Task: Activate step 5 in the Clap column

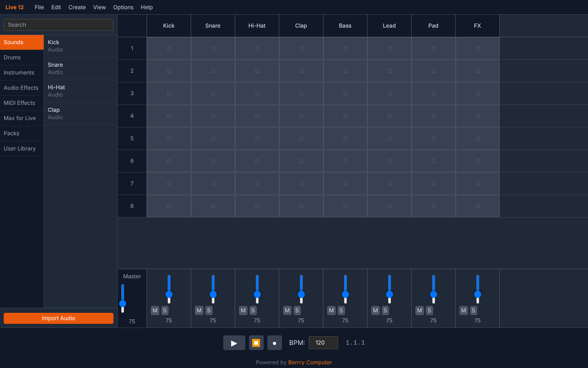Action: point(301,138)
